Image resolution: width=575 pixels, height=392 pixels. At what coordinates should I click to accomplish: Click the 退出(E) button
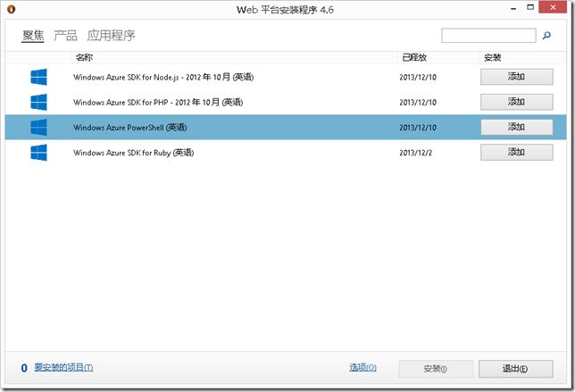515,369
